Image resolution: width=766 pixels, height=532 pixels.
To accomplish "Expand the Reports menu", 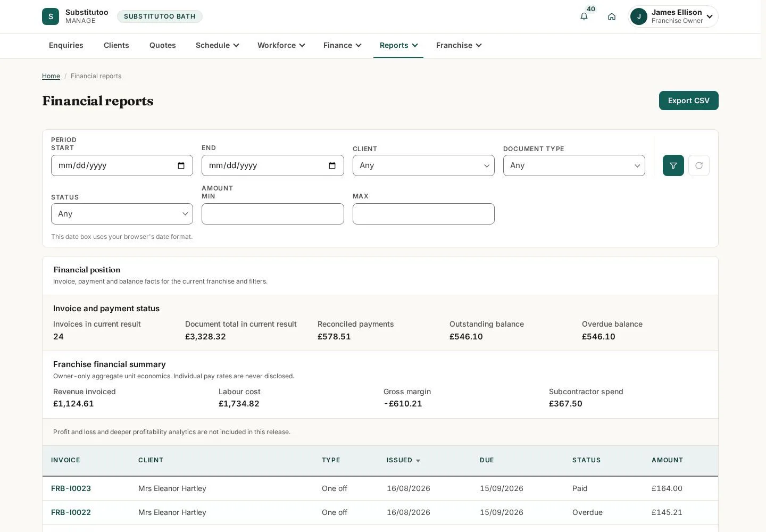I will coord(398,45).
